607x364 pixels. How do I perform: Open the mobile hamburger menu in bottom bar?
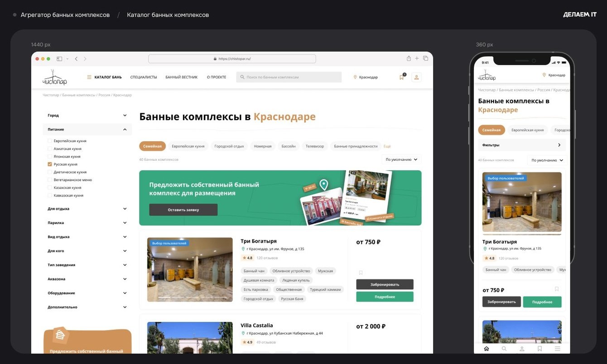tap(558, 349)
